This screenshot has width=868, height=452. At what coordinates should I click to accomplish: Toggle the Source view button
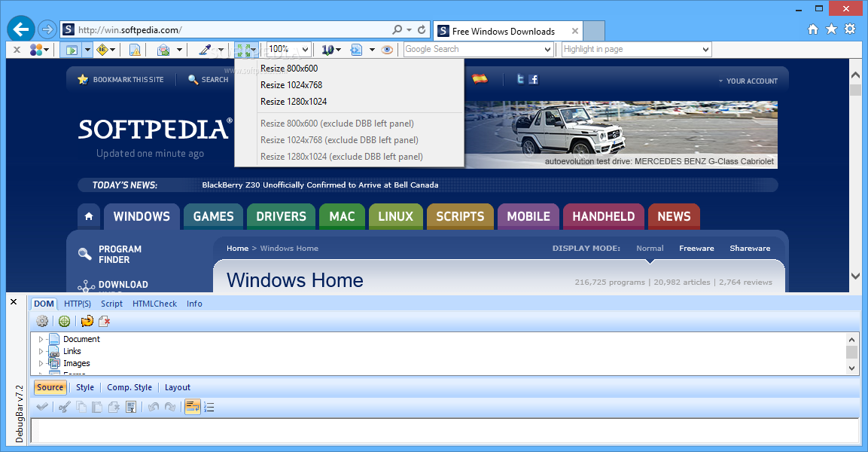pyautogui.click(x=50, y=387)
